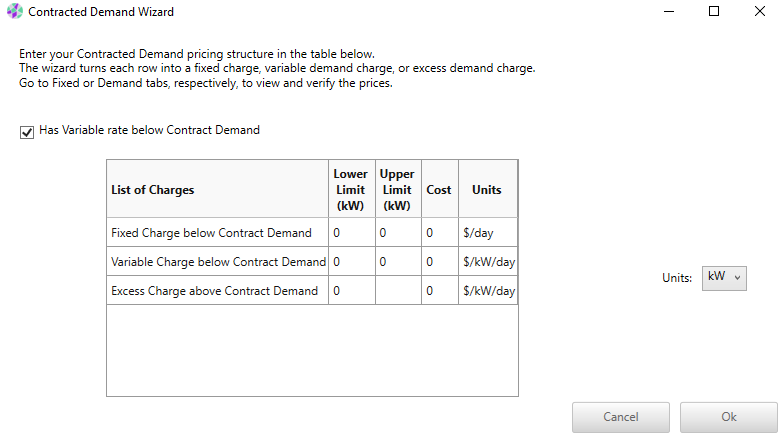The width and height of the screenshot is (782, 437).
Task: Minimize the wizard window
Action: [668, 12]
